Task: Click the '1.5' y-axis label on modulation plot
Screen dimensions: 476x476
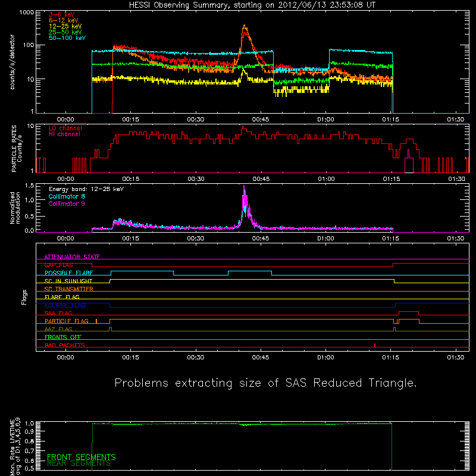Action: click(29, 186)
